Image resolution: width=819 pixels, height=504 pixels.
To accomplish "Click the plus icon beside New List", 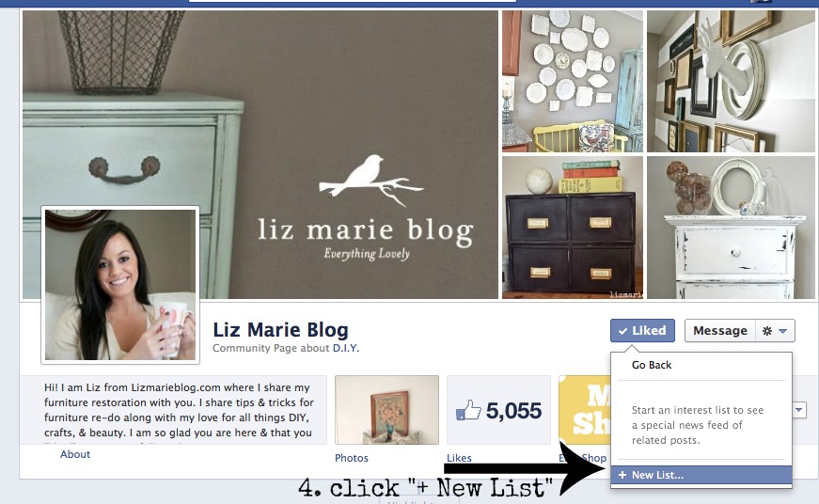I will coord(622,475).
